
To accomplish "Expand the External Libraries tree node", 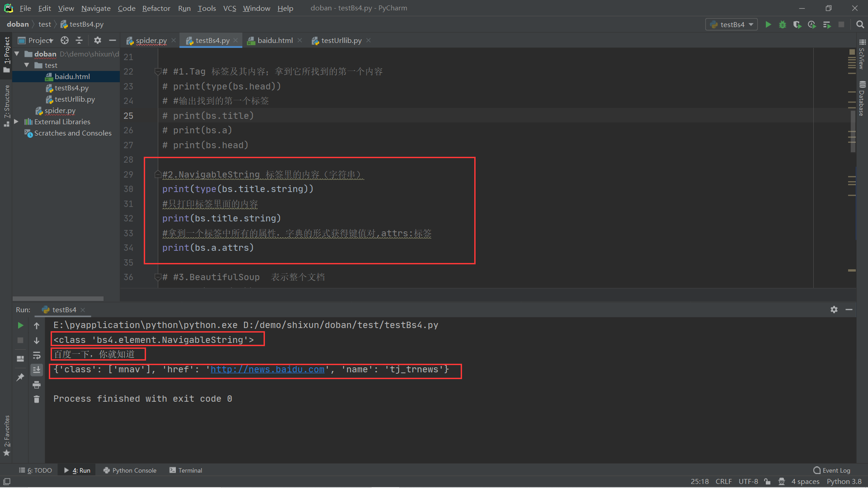I will coord(17,122).
